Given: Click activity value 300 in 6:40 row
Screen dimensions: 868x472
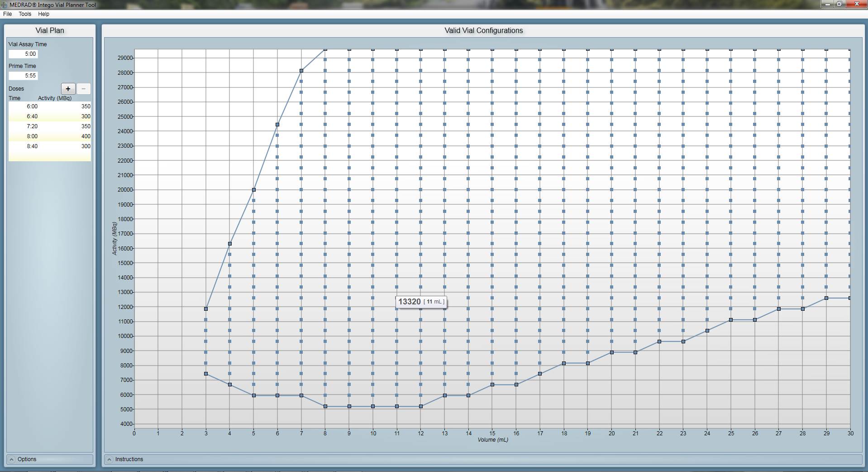Looking at the screenshot, I should pos(86,116).
